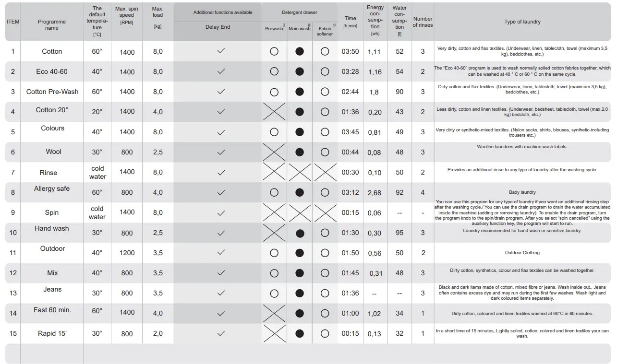Click the Delay End checkmark for Wool
Image resolution: width=617 pixels, height=364 pixels.
pyautogui.click(x=221, y=152)
